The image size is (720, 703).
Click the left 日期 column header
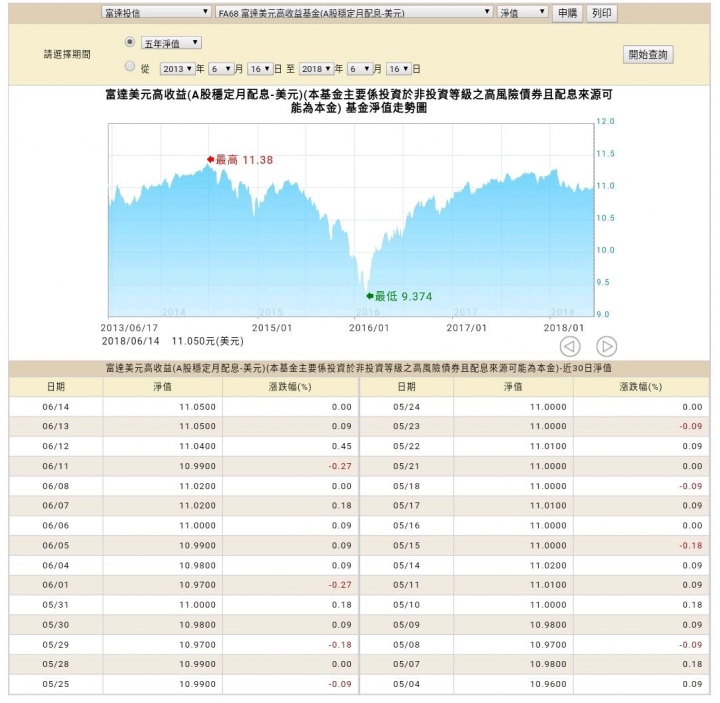[56, 387]
